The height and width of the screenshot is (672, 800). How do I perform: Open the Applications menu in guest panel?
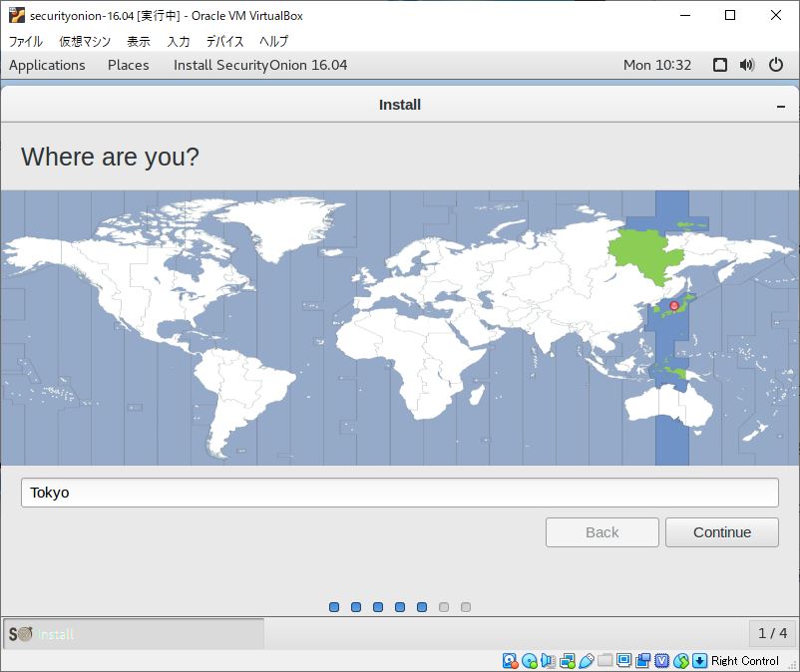point(47,65)
